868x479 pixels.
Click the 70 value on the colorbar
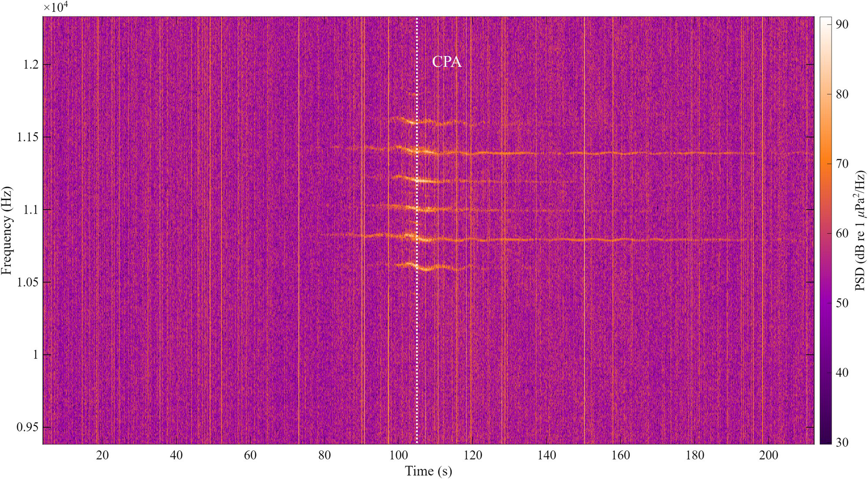tap(842, 164)
